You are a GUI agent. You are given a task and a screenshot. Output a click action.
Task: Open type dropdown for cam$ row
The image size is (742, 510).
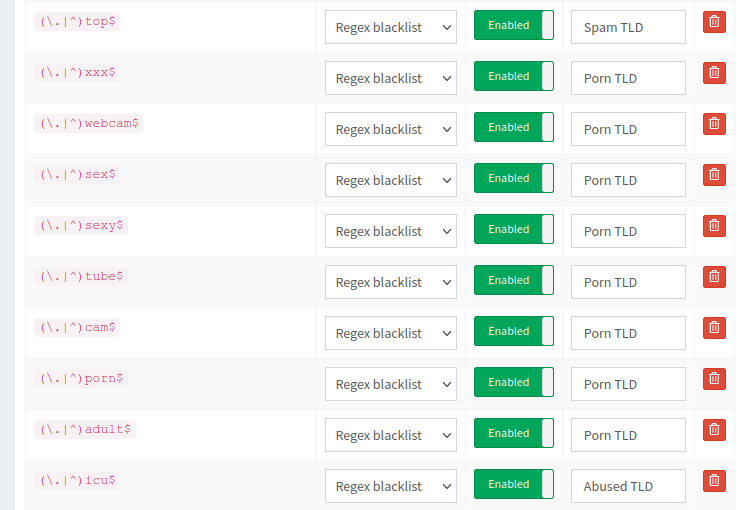click(391, 334)
